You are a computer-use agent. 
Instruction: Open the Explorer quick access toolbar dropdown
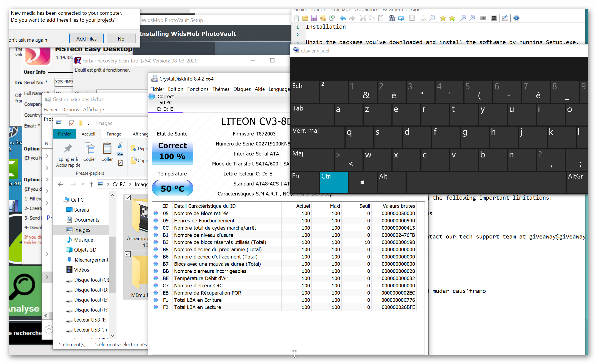[x=88, y=124]
